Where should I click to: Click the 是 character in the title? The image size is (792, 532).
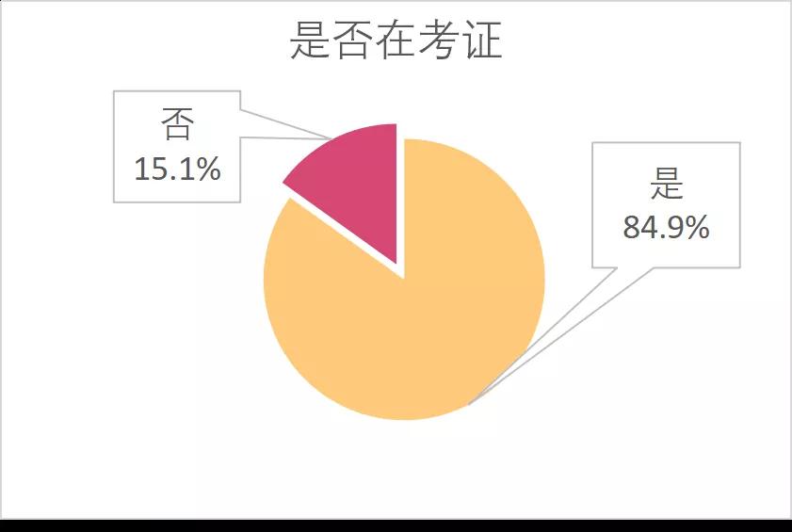click(311, 40)
